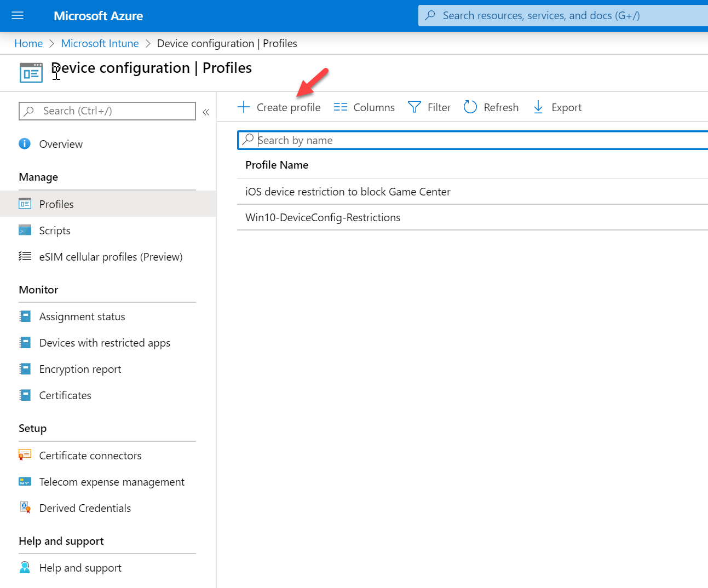This screenshot has width=708, height=588.
Task: Click the Microsoft Azure logo text
Action: (x=99, y=16)
